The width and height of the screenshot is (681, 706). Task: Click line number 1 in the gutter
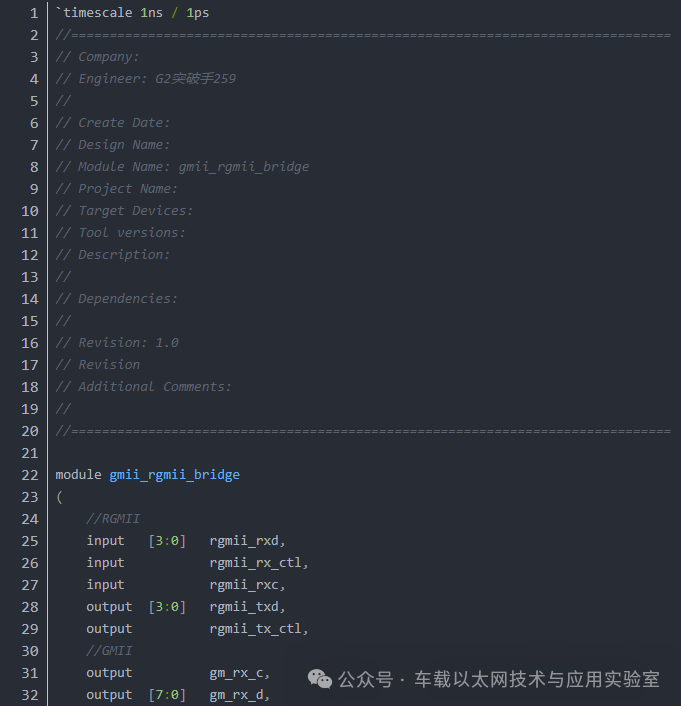click(x=34, y=13)
